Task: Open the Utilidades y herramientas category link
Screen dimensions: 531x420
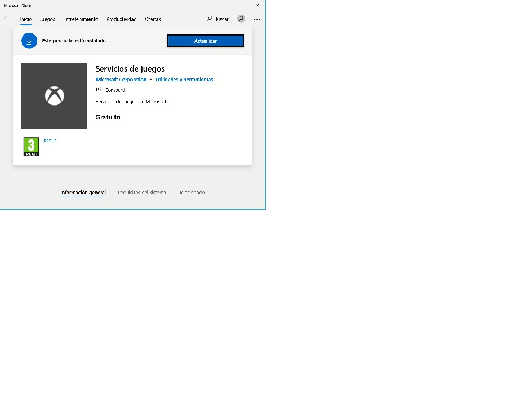Action: click(184, 80)
